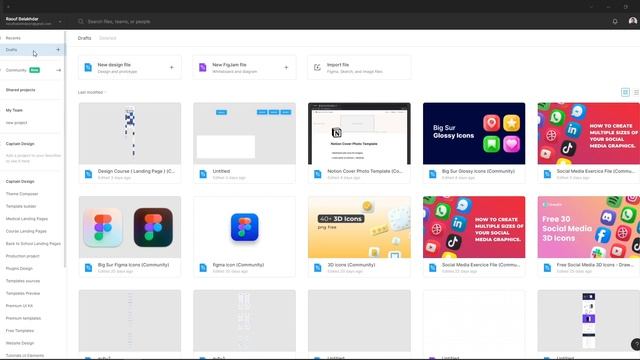Click file icon beside Figma Icon (Community)
640x360 pixels.
coord(203,268)
